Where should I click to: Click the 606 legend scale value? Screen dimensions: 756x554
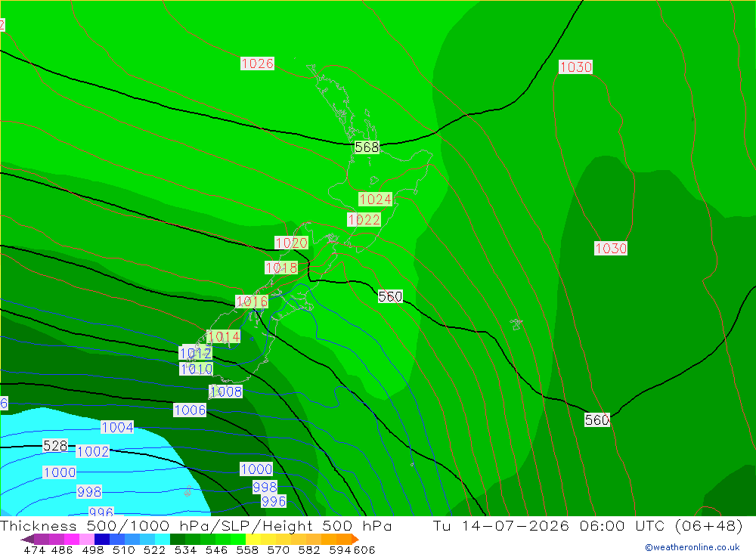point(364,549)
